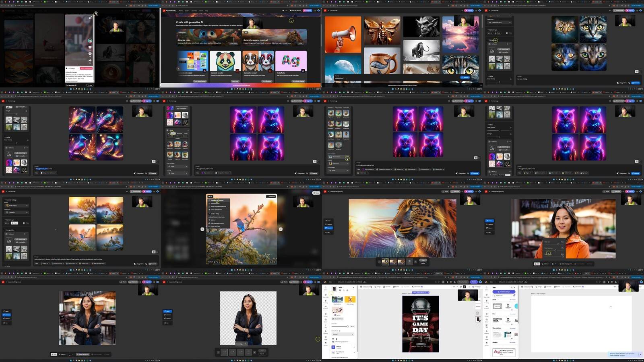
Task: Click the add page plus icon beside the poster
Action: pyautogui.click(x=478, y=325)
